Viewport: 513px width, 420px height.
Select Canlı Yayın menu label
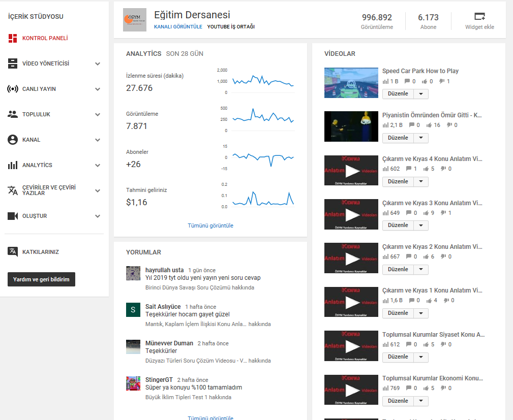point(39,89)
